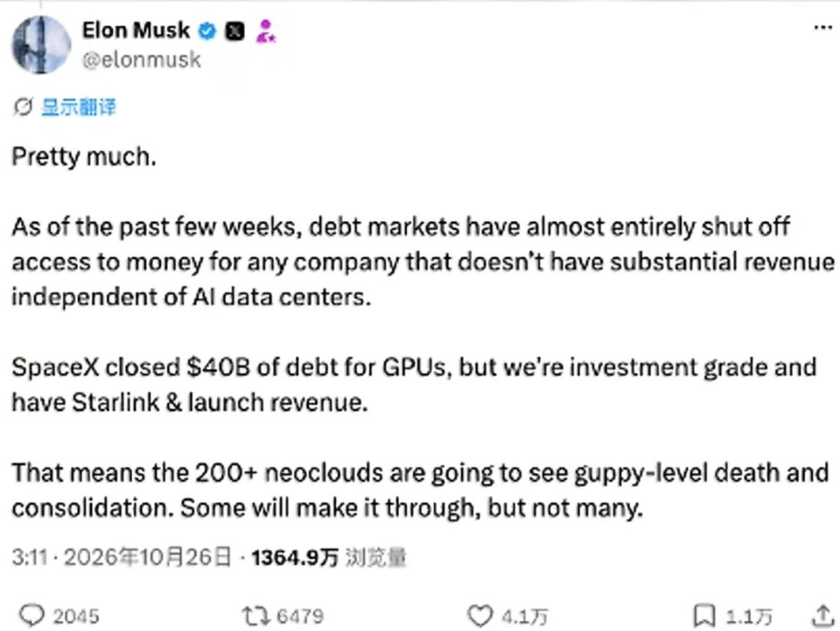This screenshot has width=840, height=631.
Task: Like the post with heart icon
Action: (x=480, y=616)
